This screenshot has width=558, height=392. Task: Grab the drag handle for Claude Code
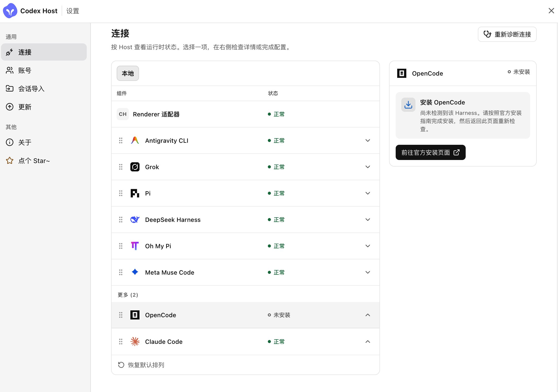coord(121,342)
